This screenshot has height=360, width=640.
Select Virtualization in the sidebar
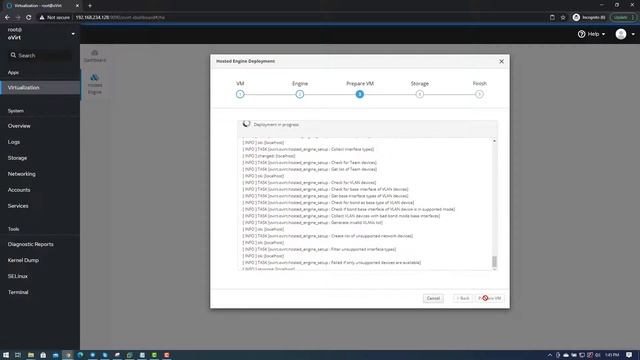[x=40, y=88]
